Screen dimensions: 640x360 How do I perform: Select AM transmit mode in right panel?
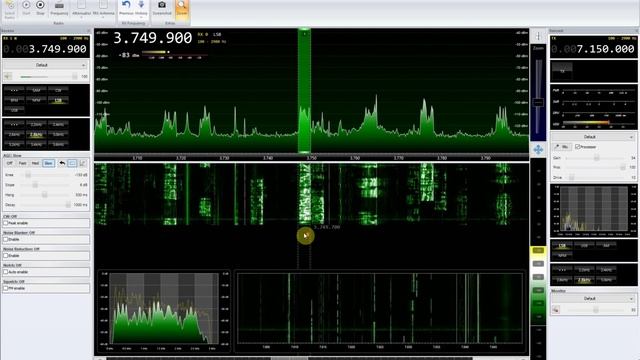click(x=606, y=245)
